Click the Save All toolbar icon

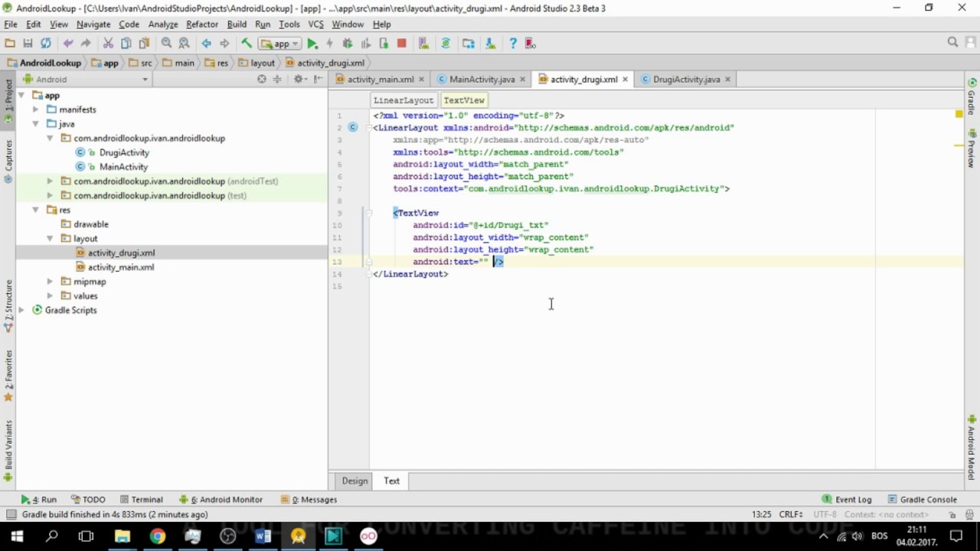28,44
